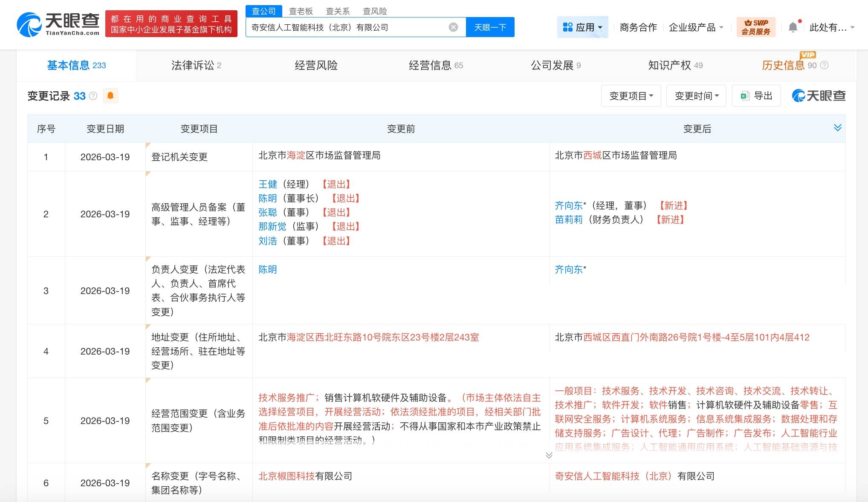Screen dimensions: 868x502
Task: Expand the 变更时间 filter dropdown
Action: [696, 96]
